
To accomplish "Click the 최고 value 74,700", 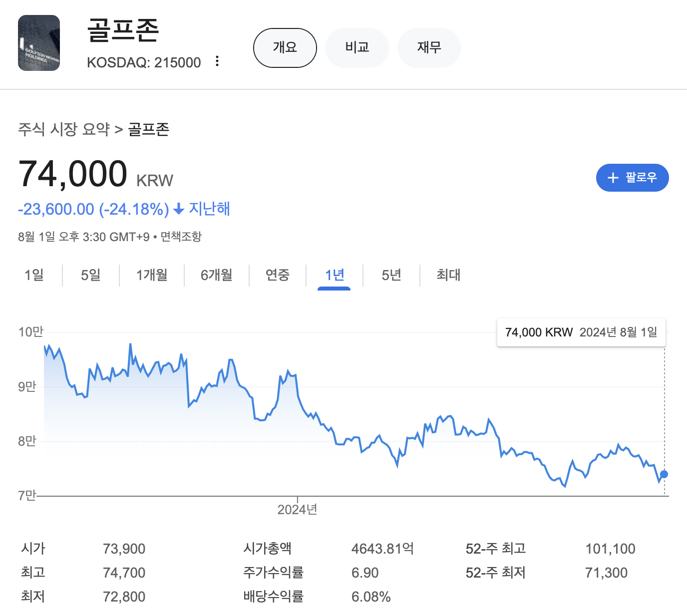I will pos(124,573).
